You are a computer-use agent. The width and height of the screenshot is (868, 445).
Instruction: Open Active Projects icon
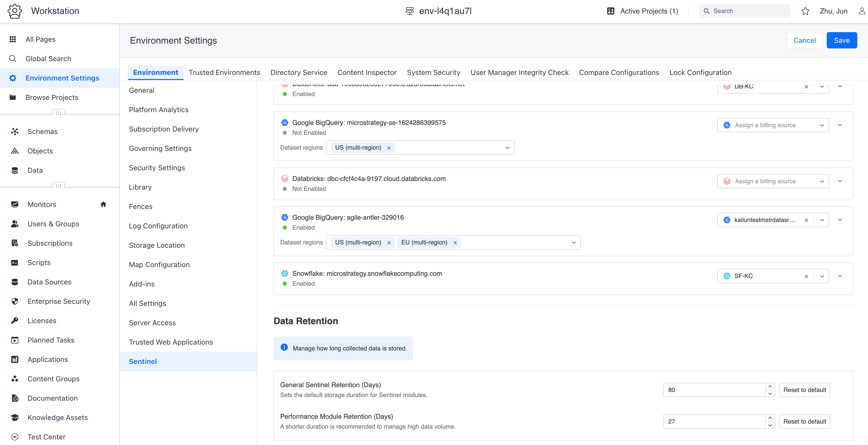pyautogui.click(x=611, y=11)
